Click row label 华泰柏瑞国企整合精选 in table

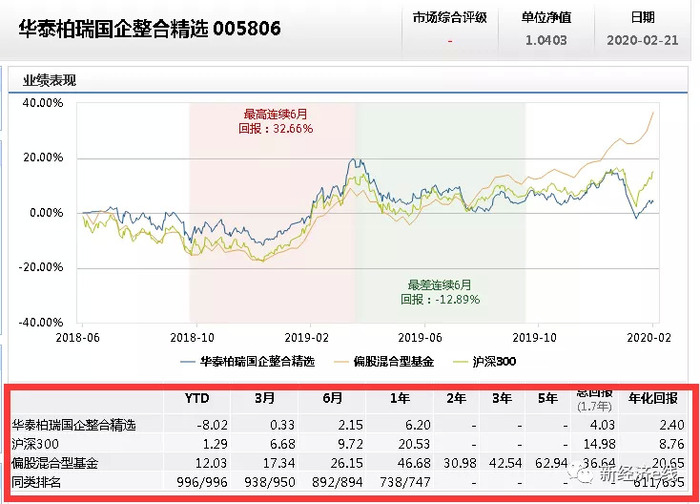73,425
